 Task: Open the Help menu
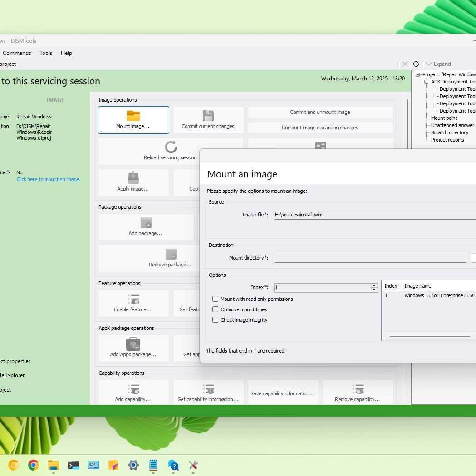point(66,53)
